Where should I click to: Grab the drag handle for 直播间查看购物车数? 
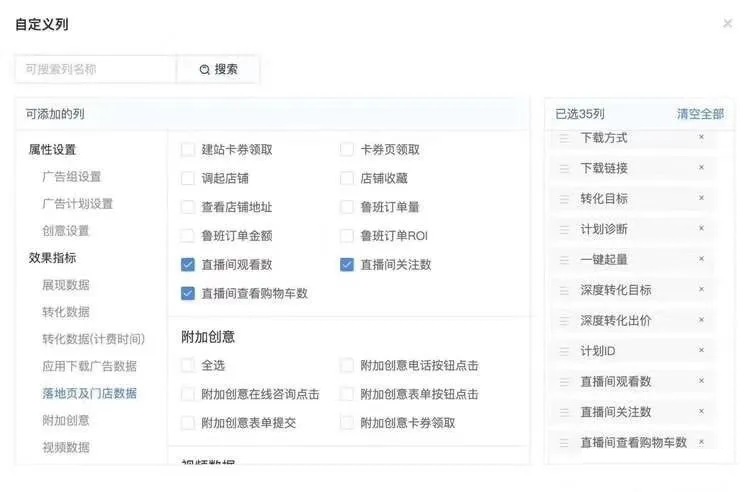[564, 443]
